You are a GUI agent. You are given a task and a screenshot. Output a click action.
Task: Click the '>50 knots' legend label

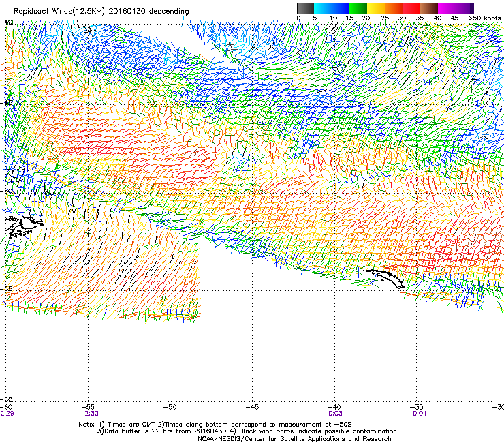click(x=484, y=18)
